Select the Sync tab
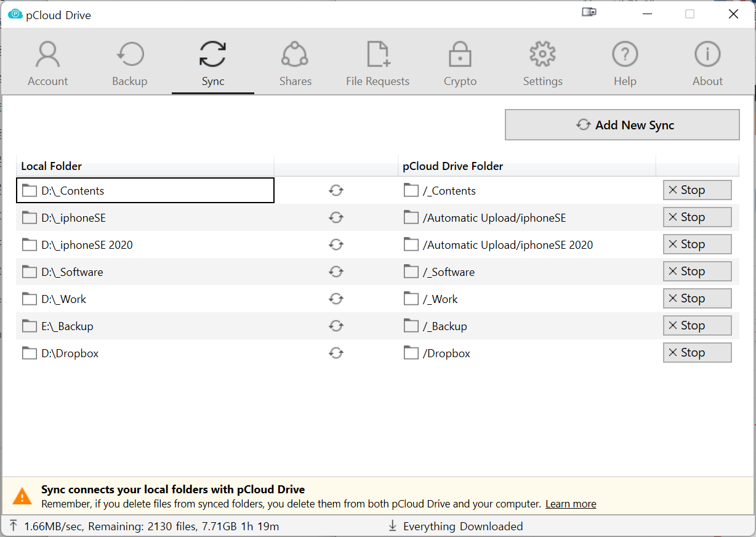The image size is (756, 537). pyautogui.click(x=213, y=63)
